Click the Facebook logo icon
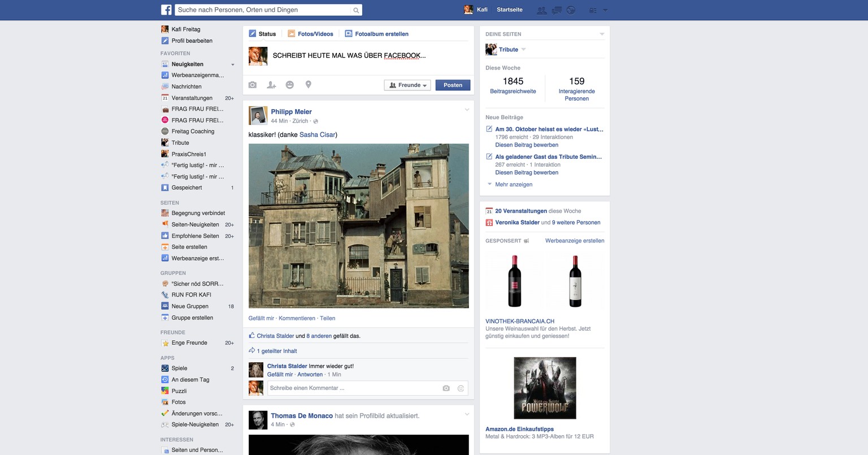The height and width of the screenshot is (455, 868). [x=166, y=10]
